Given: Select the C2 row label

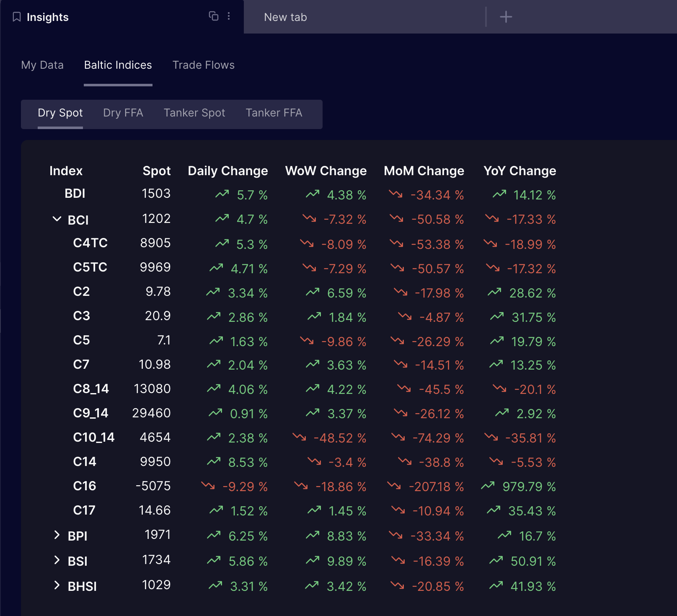Looking at the screenshot, I should pyautogui.click(x=81, y=292).
